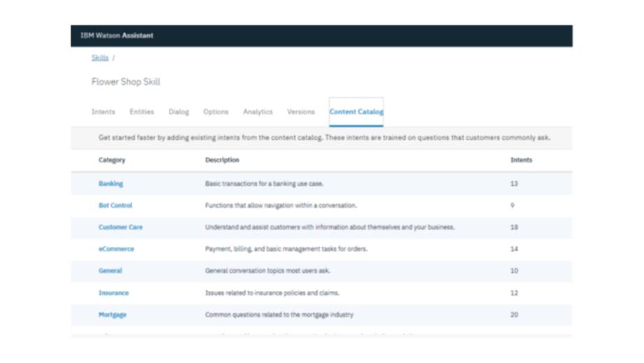Click the General category link
644x363 pixels.
point(110,271)
